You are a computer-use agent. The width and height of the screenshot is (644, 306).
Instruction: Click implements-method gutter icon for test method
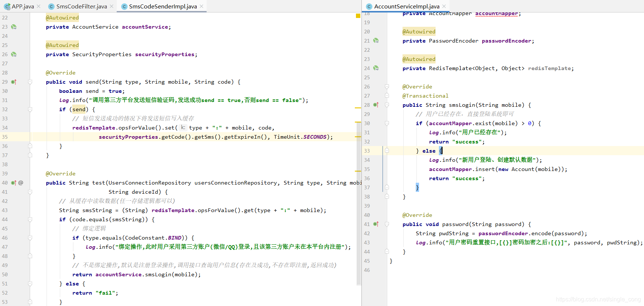pyautogui.click(x=14, y=183)
